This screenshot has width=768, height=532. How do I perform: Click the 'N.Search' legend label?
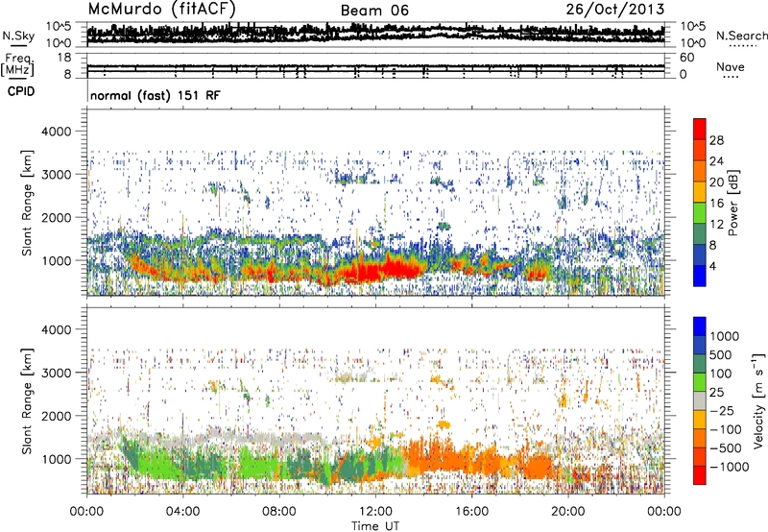pyautogui.click(x=741, y=36)
